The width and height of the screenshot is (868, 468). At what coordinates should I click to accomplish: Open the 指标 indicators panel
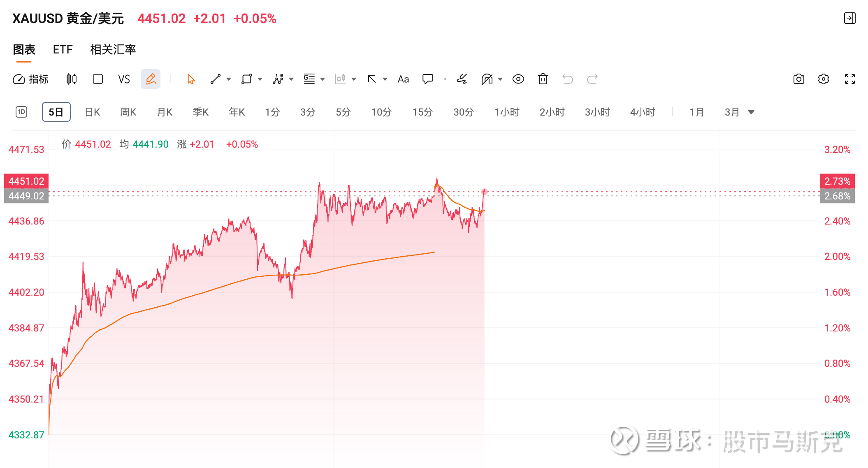[x=31, y=79]
